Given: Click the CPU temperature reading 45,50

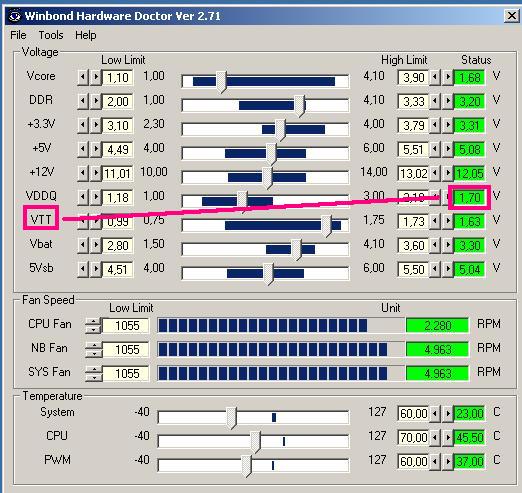Looking at the screenshot, I should (x=470, y=438).
